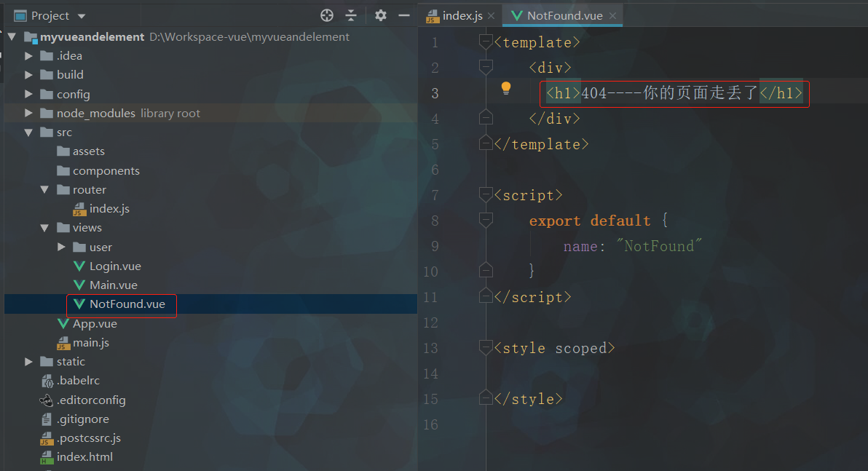The image size is (868, 471).
Task: Click the index.html file icon
Action: [x=47, y=457]
